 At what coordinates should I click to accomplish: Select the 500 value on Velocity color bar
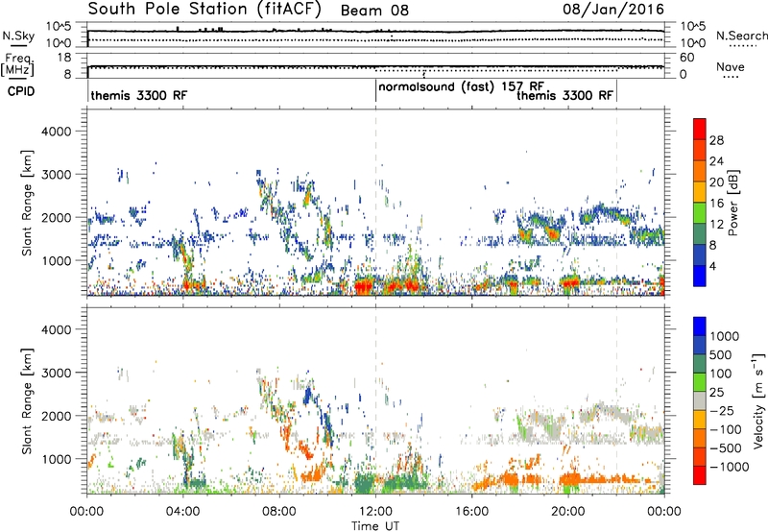tap(721, 355)
